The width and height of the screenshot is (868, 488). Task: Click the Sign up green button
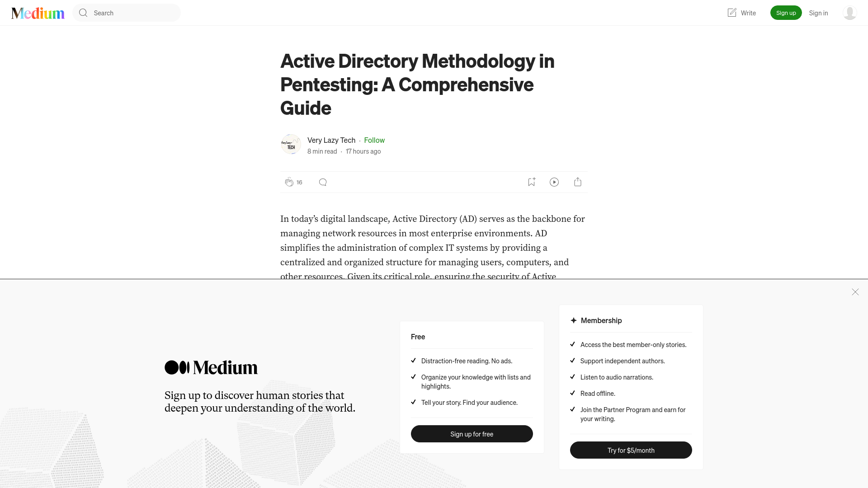(786, 13)
